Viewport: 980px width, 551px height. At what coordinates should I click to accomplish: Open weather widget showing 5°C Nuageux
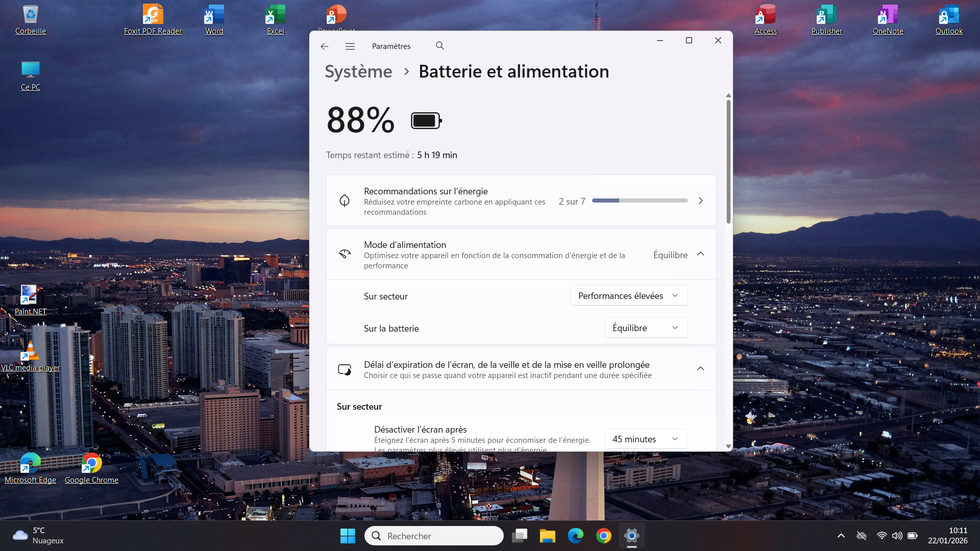[38, 536]
